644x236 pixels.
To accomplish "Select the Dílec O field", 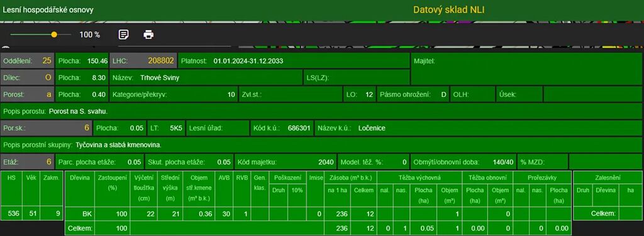I will tap(28, 77).
